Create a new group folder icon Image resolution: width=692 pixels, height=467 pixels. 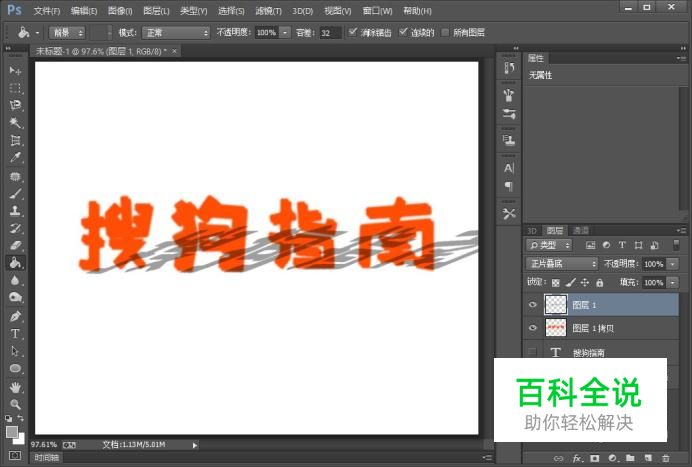630,458
